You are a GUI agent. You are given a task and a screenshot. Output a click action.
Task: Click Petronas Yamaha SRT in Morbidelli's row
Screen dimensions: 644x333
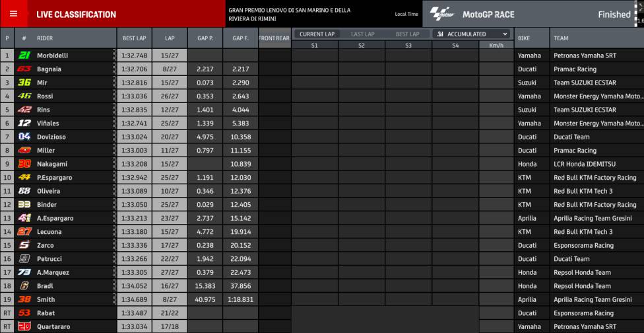[x=585, y=55]
